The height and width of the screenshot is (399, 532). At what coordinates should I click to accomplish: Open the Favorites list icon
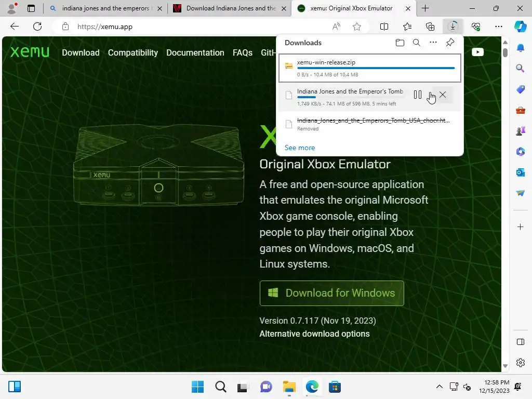coord(407,26)
